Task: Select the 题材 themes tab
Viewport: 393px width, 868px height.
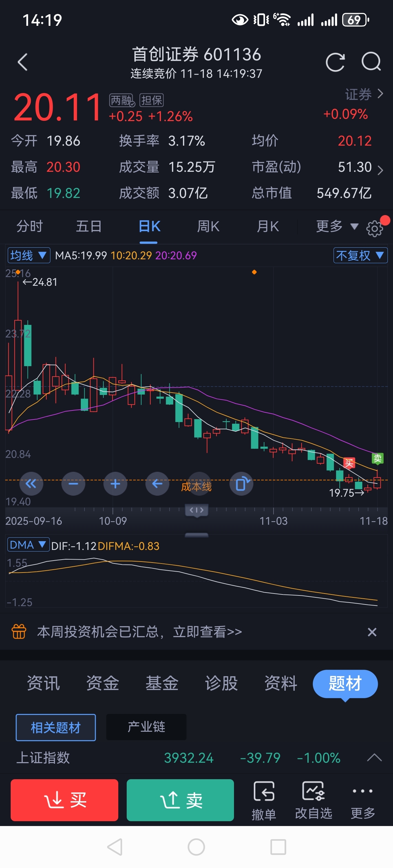Action: (x=345, y=684)
